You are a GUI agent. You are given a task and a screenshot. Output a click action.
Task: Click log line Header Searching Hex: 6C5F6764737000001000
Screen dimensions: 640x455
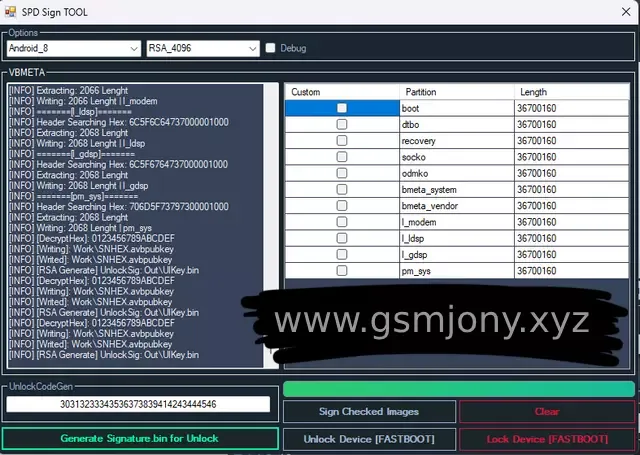[118, 164]
